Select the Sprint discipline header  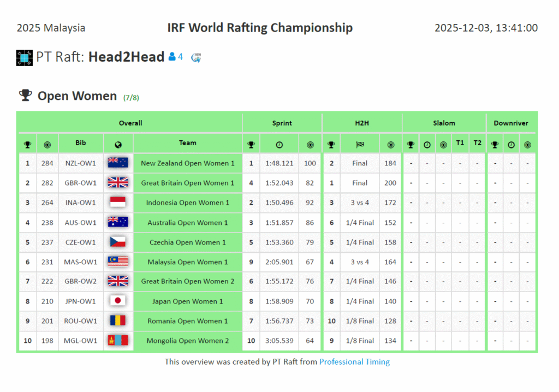click(x=282, y=123)
